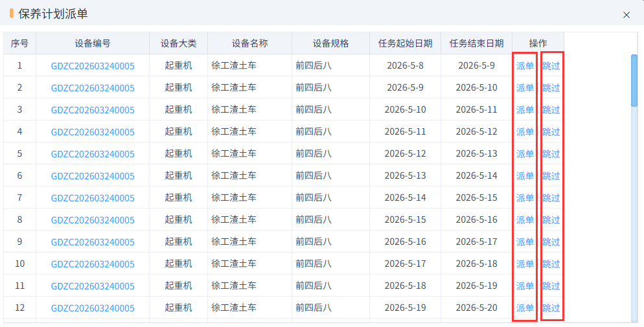The height and width of the screenshot is (327, 644).
Task: Click the 任务起始日期 column header
Action: 406,43
